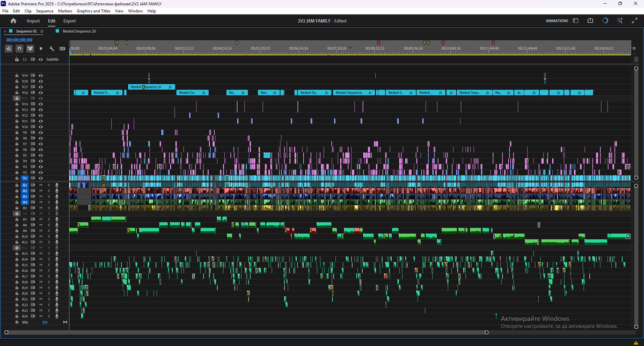Viewport: 644px width, 346px height.
Task: Solo audio track A9
Action: point(48,231)
